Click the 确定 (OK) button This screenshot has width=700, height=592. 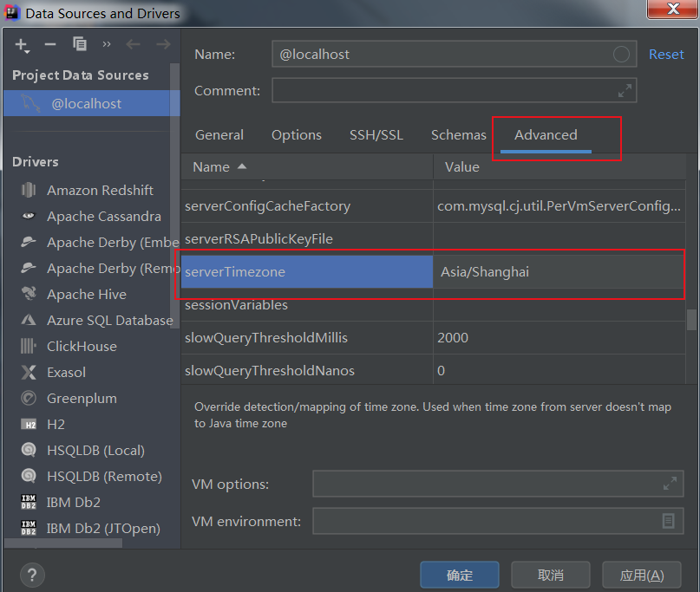pos(460,575)
